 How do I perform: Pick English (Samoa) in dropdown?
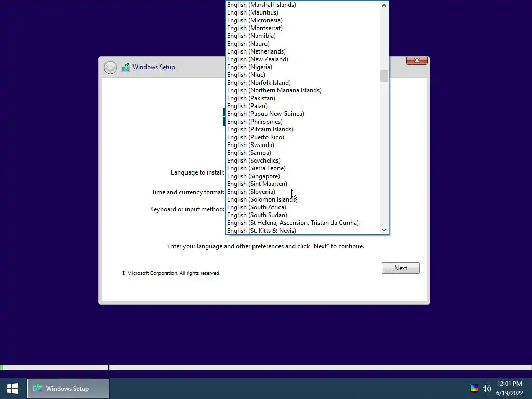(303, 153)
